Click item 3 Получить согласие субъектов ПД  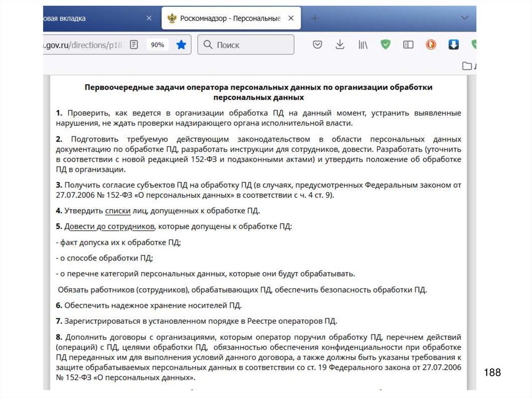tap(259, 190)
